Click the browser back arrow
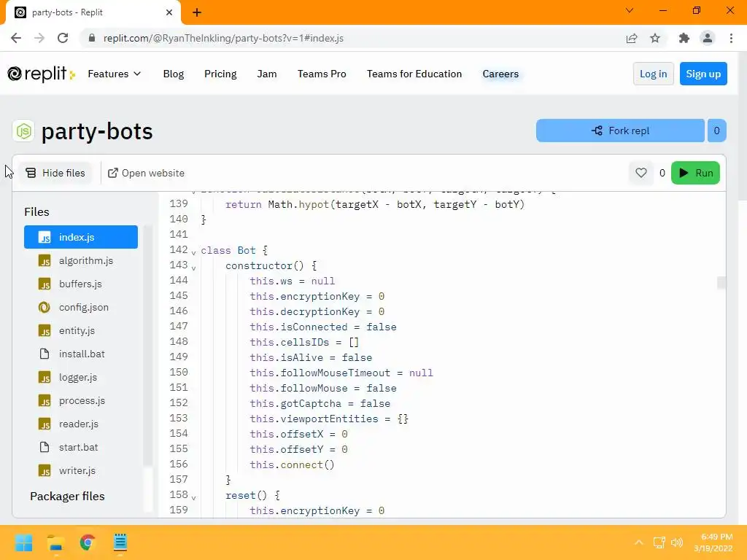 click(16, 38)
